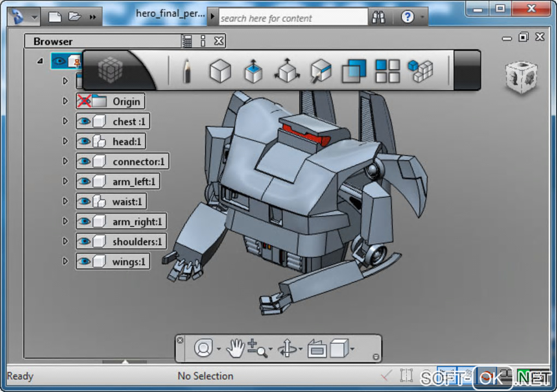Hide the chest:1 component via eye icon
The width and height of the screenshot is (557, 392).
click(84, 121)
